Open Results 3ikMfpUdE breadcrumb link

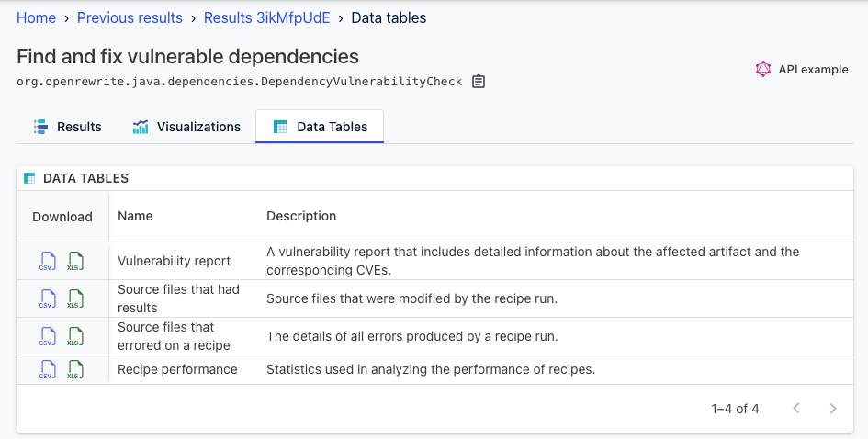click(x=266, y=17)
